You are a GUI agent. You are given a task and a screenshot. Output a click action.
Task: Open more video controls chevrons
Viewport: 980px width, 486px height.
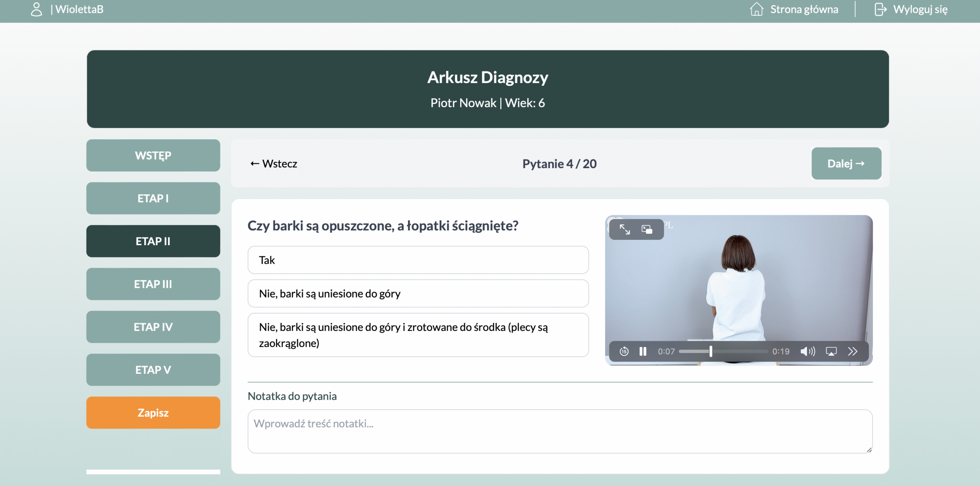click(x=853, y=351)
